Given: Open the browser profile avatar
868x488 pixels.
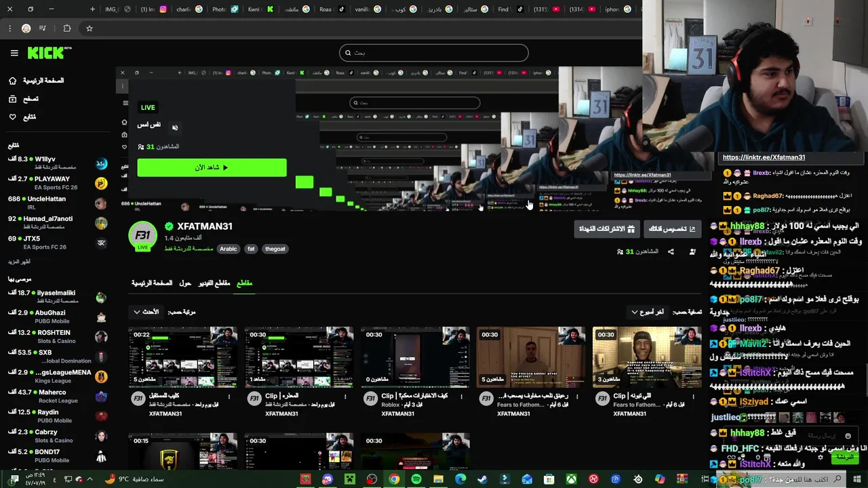Looking at the screenshot, I should pos(26,28).
